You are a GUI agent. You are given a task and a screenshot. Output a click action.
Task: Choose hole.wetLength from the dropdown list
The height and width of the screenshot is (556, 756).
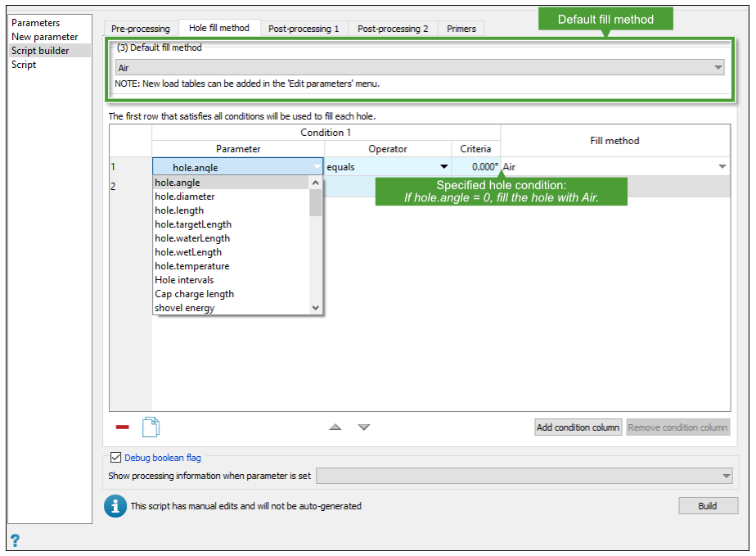[x=231, y=252]
